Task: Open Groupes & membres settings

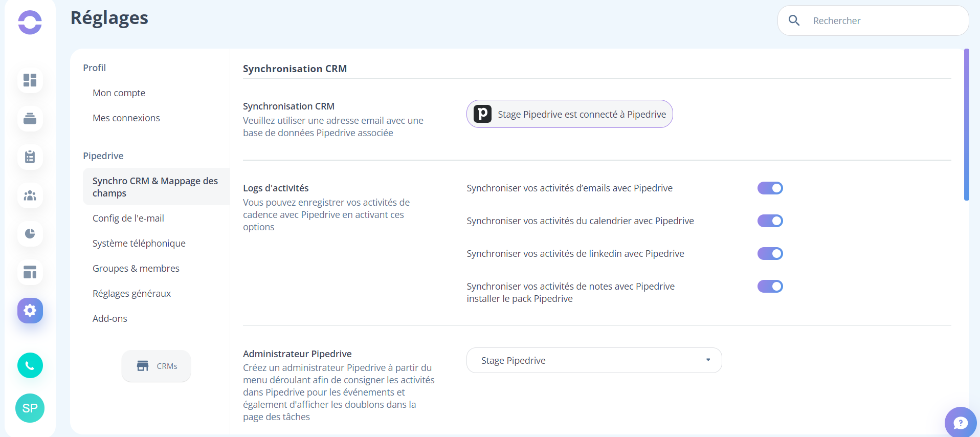Action: click(136, 268)
